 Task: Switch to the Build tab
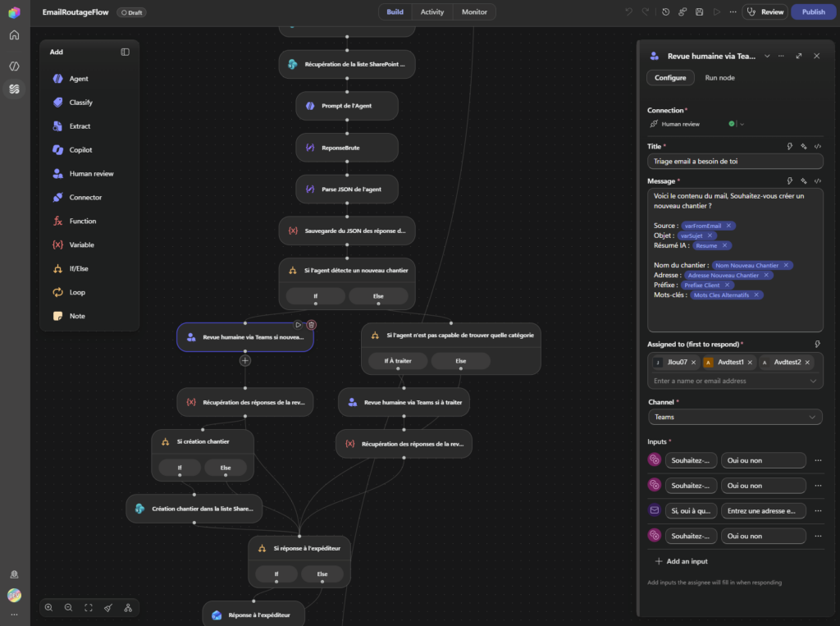[395, 11]
